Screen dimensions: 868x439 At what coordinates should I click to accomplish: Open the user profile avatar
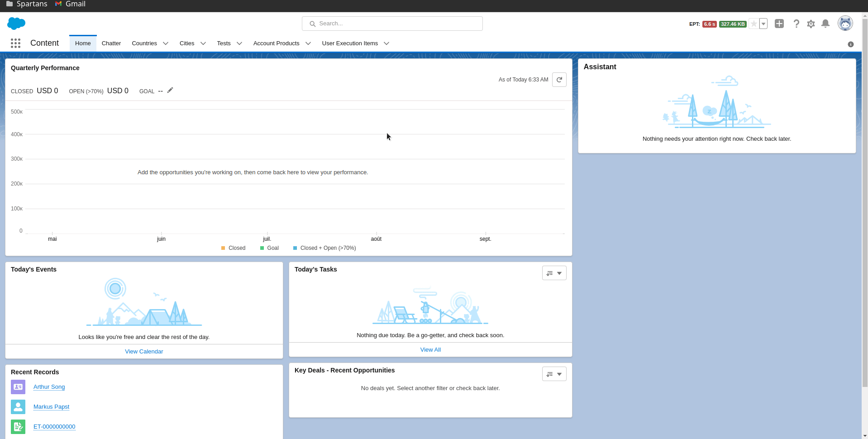(845, 24)
